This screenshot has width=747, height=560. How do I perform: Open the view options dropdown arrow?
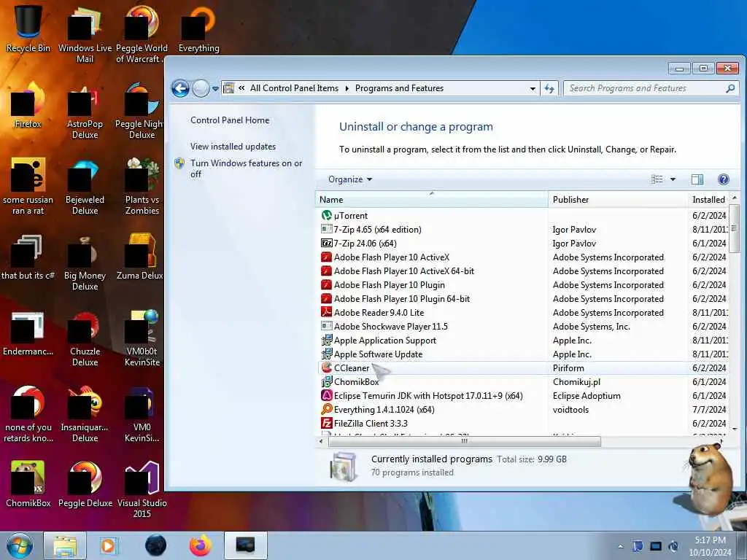[x=673, y=179]
